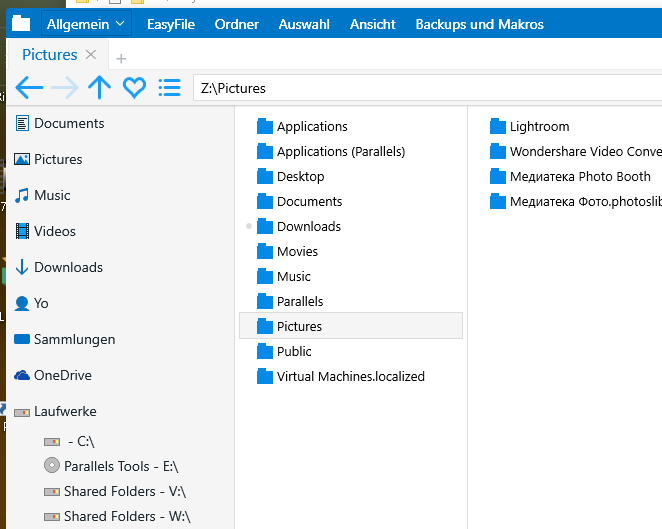Click the Movies folder icon
The height and width of the screenshot is (529, 662).
(x=265, y=251)
